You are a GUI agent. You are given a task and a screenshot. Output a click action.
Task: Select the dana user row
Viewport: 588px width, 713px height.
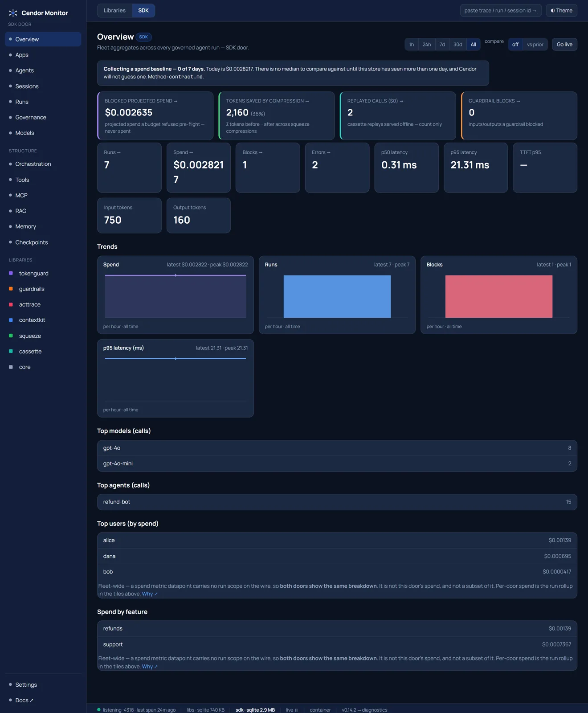coord(337,556)
